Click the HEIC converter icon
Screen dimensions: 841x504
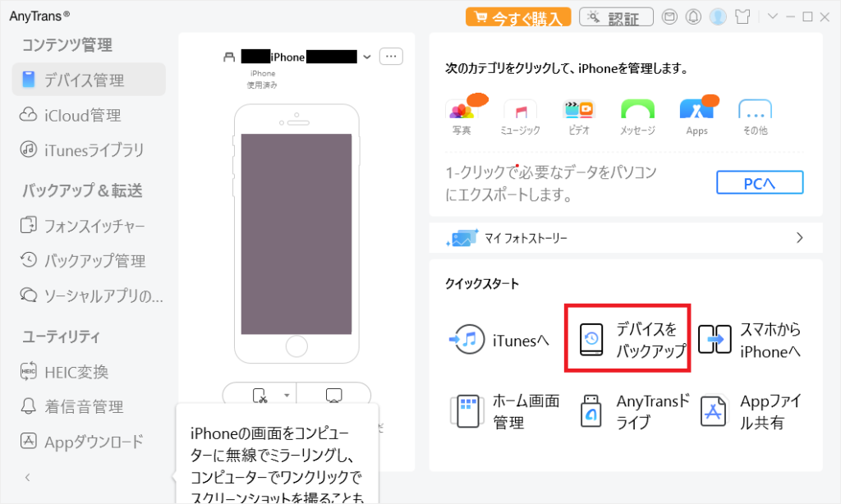coord(29,370)
